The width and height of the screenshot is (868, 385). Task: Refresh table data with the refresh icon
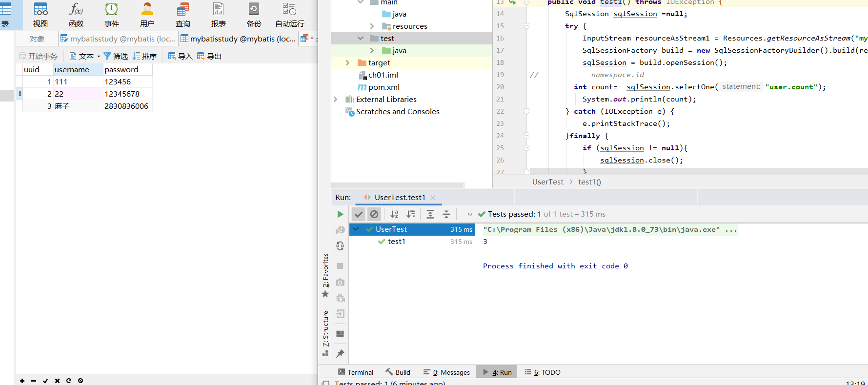pyautogui.click(x=69, y=381)
